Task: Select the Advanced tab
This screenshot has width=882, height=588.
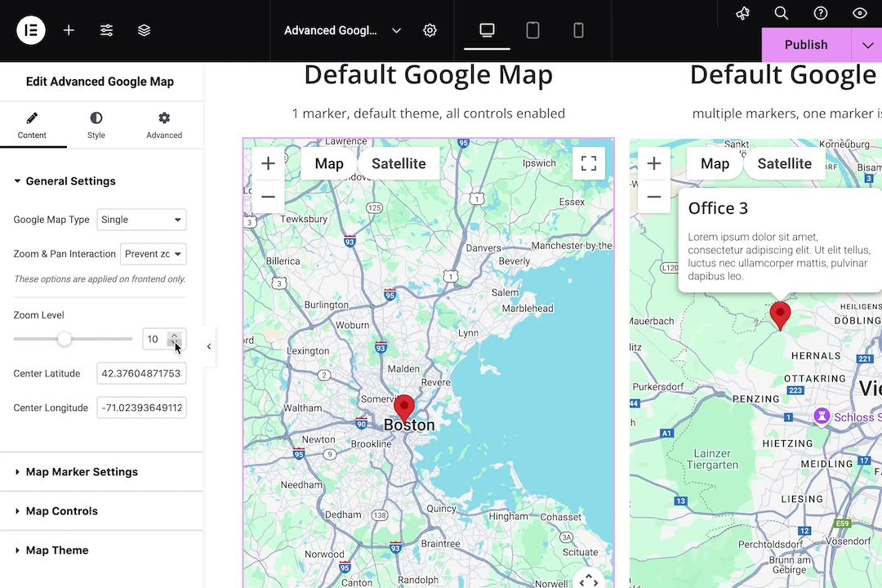Action: coord(164,126)
